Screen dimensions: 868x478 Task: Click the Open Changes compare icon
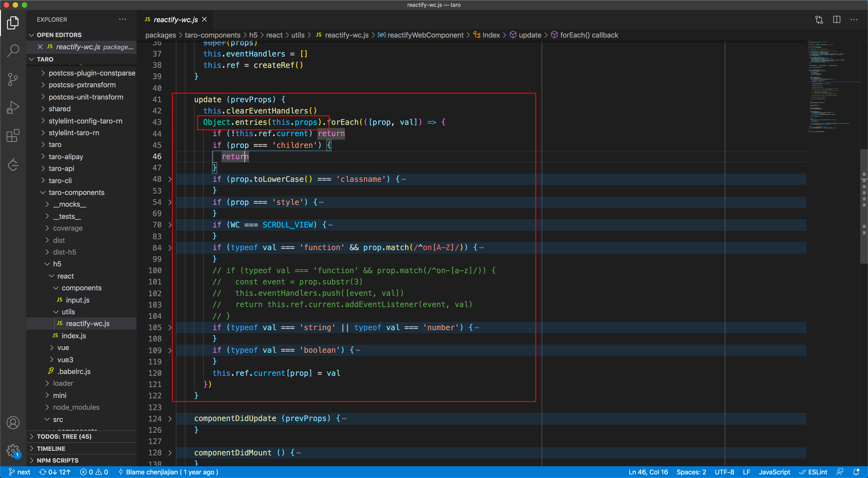(x=819, y=19)
